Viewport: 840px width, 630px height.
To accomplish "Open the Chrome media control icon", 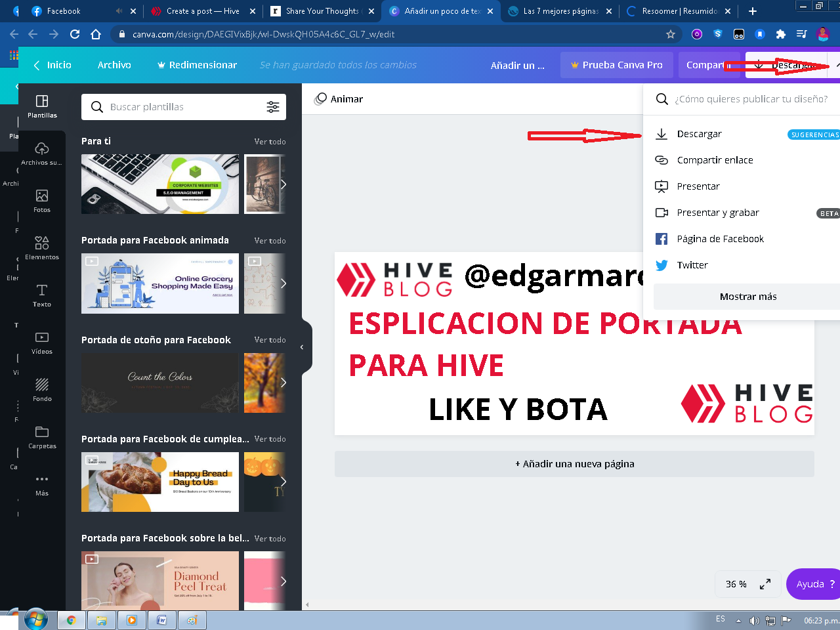I will coord(801,34).
